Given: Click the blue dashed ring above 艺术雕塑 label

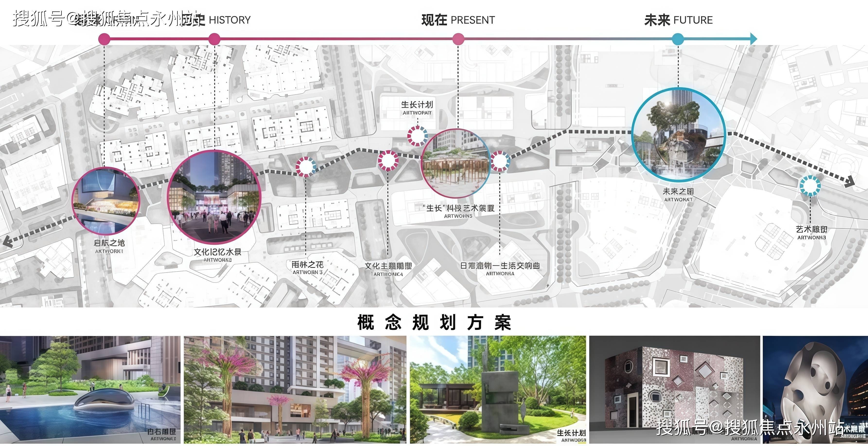Looking at the screenshot, I should (810, 186).
